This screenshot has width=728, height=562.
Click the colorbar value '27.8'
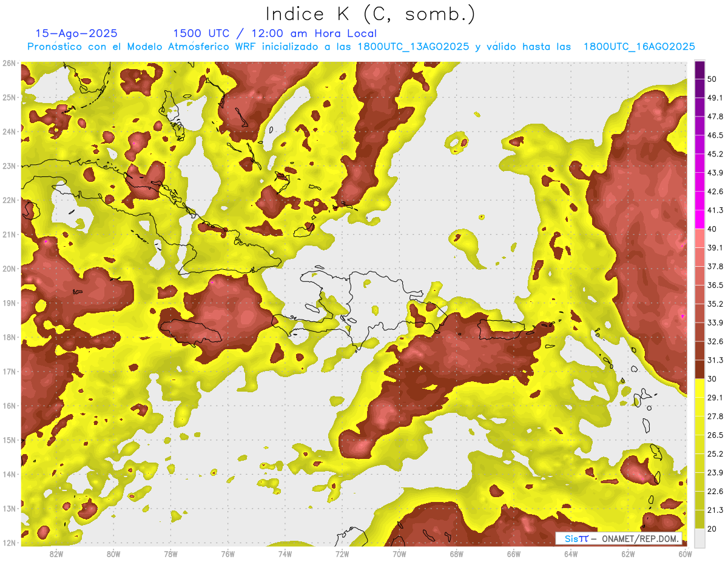click(715, 416)
